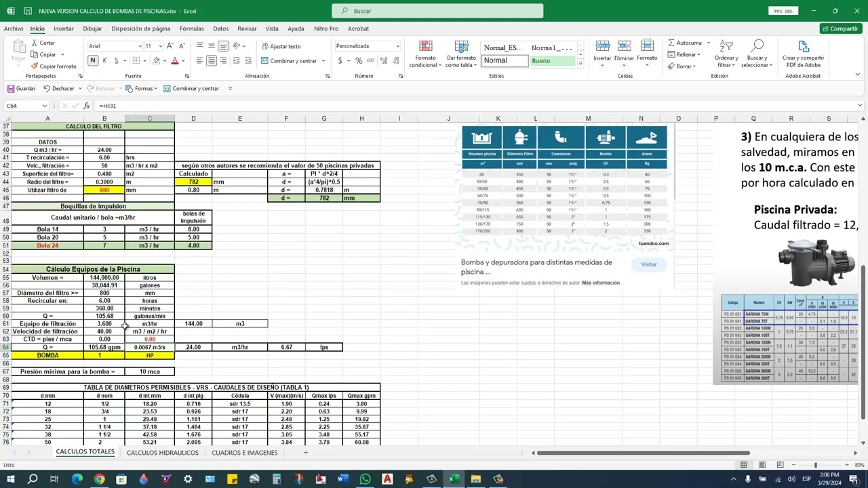
Task: Click the Autosuma sigma icon
Action: [x=671, y=43]
